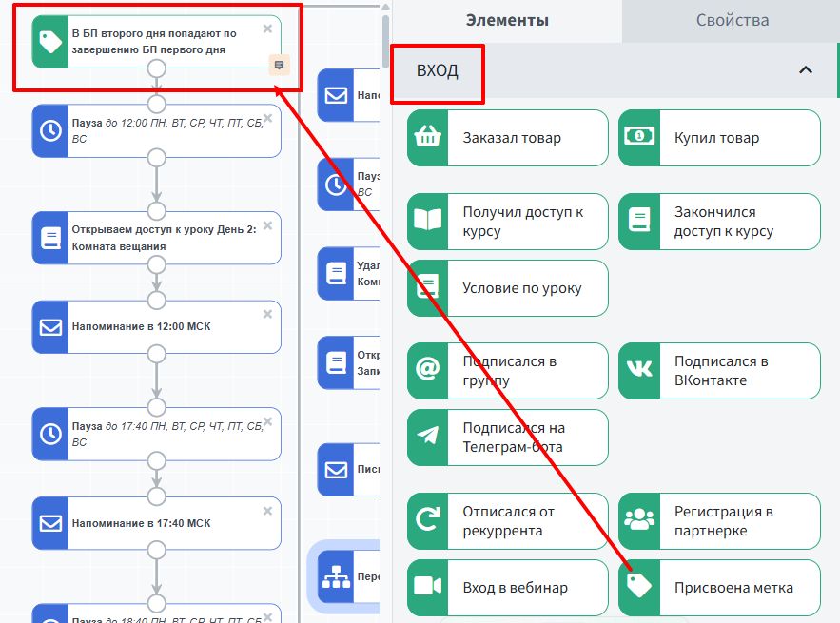Click the tag icon of Присвоена метка
Viewport: 840px width, 623px height.
[639, 584]
